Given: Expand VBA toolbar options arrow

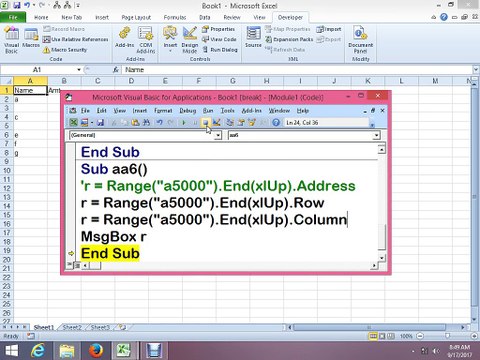Looking at the screenshot, I should (372, 125).
